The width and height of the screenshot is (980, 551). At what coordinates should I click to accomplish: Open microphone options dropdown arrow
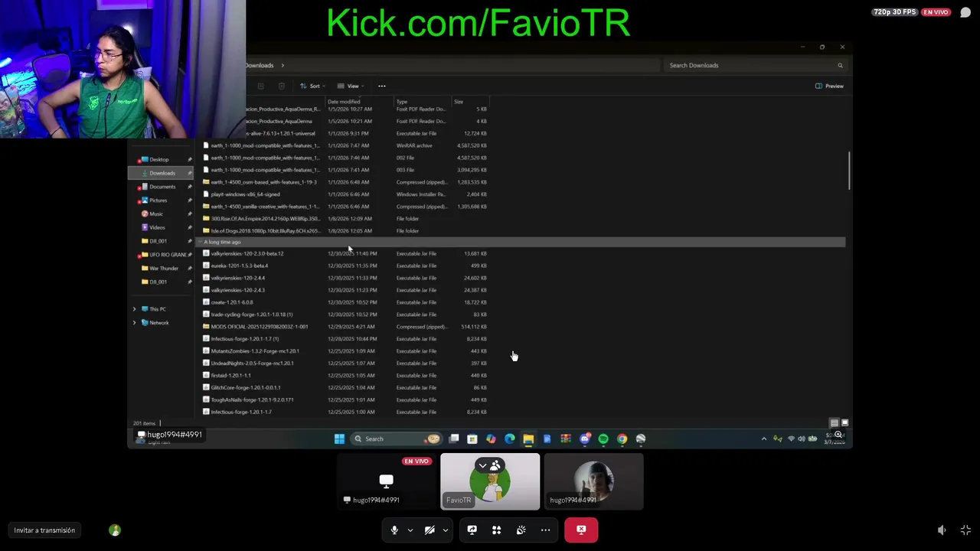pyautogui.click(x=410, y=530)
